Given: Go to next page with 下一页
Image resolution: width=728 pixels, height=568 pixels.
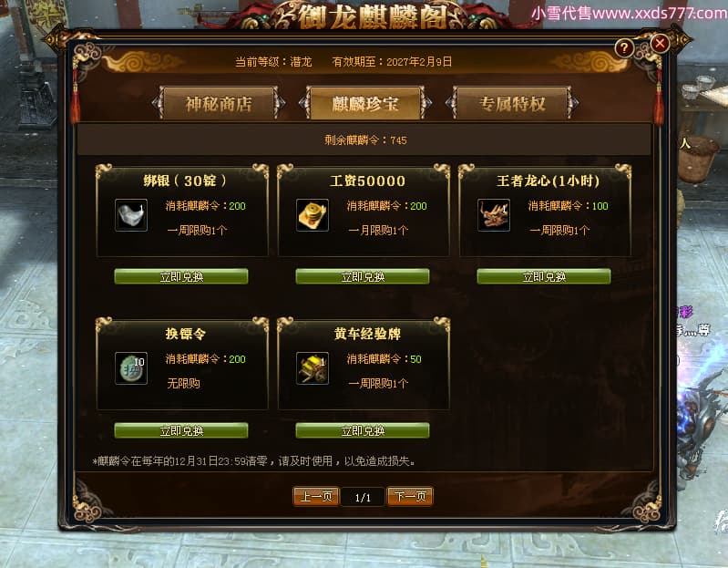Looking at the screenshot, I should tap(410, 497).
